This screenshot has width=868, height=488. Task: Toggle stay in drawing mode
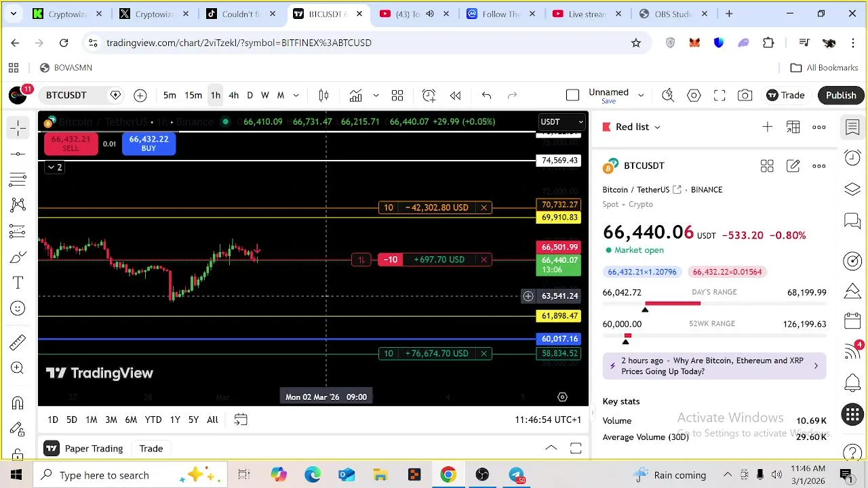click(x=18, y=429)
